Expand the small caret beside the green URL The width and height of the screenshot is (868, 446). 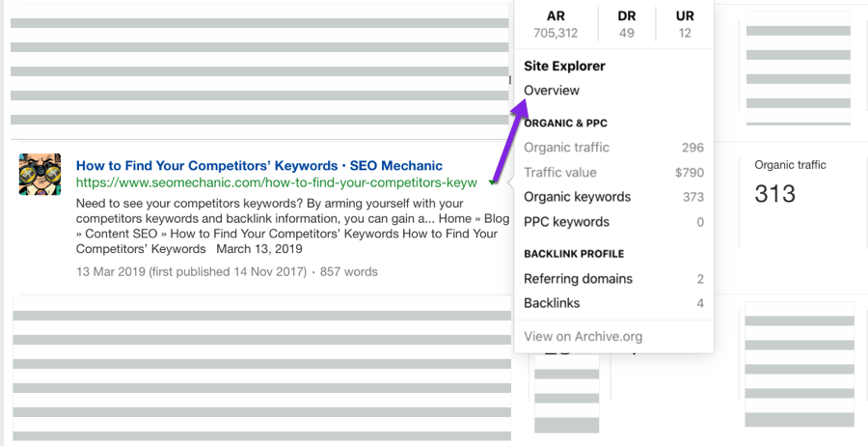493,182
